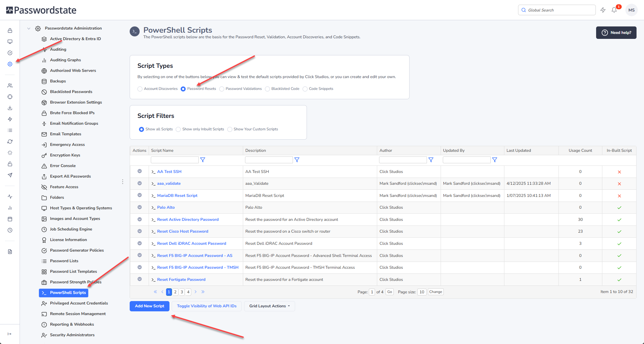This screenshot has height=344, width=644.
Task: Open the Palo Alto script link
Action: [166, 207]
